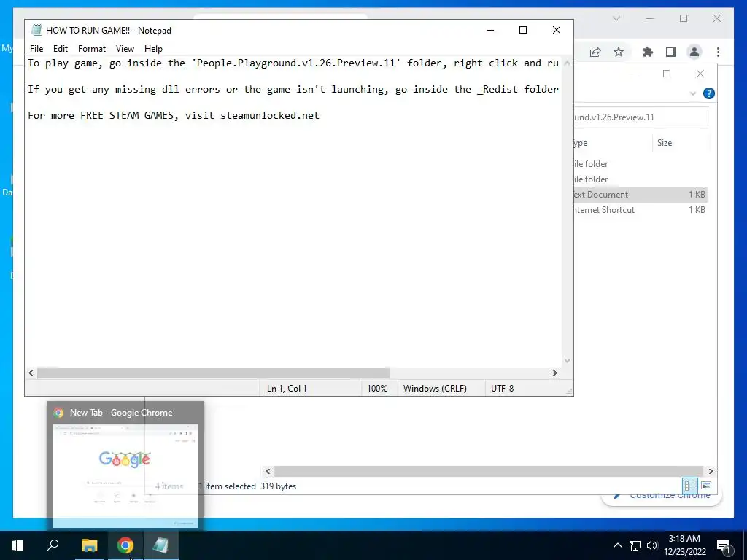Click the Notepad vertical scroll up arrow

pos(567,63)
